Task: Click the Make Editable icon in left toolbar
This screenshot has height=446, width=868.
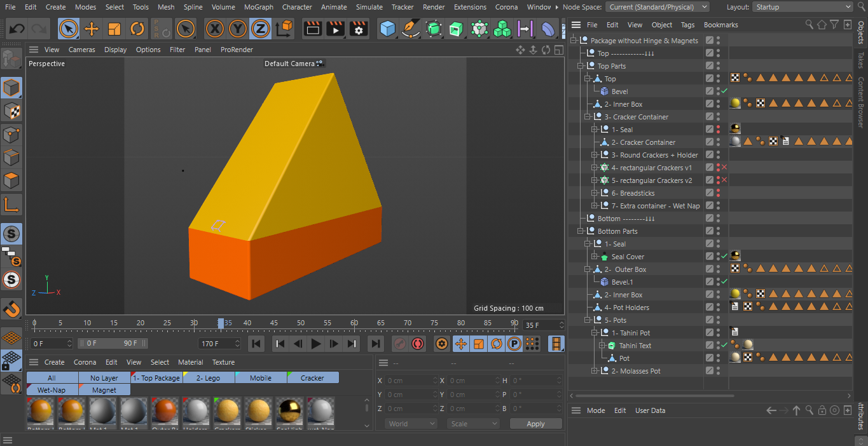Action: (x=11, y=59)
